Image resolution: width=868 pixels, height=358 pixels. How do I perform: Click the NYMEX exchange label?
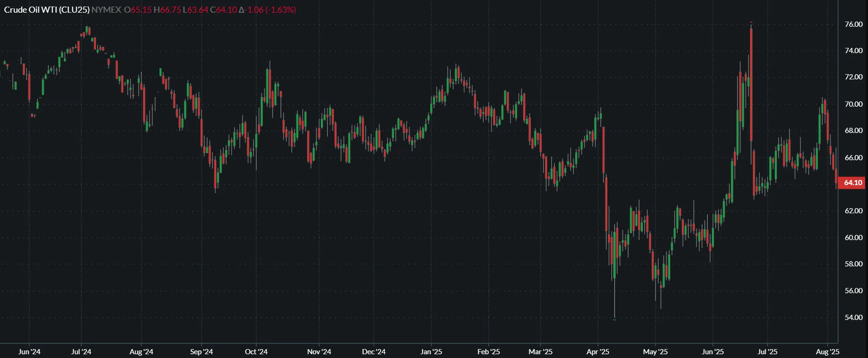click(106, 9)
